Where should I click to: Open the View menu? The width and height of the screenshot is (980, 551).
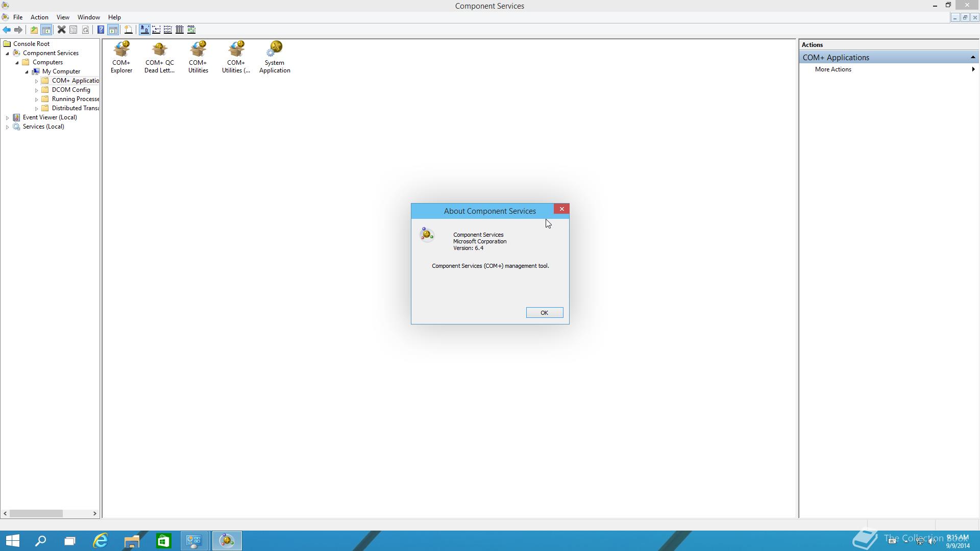pos(63,17)
